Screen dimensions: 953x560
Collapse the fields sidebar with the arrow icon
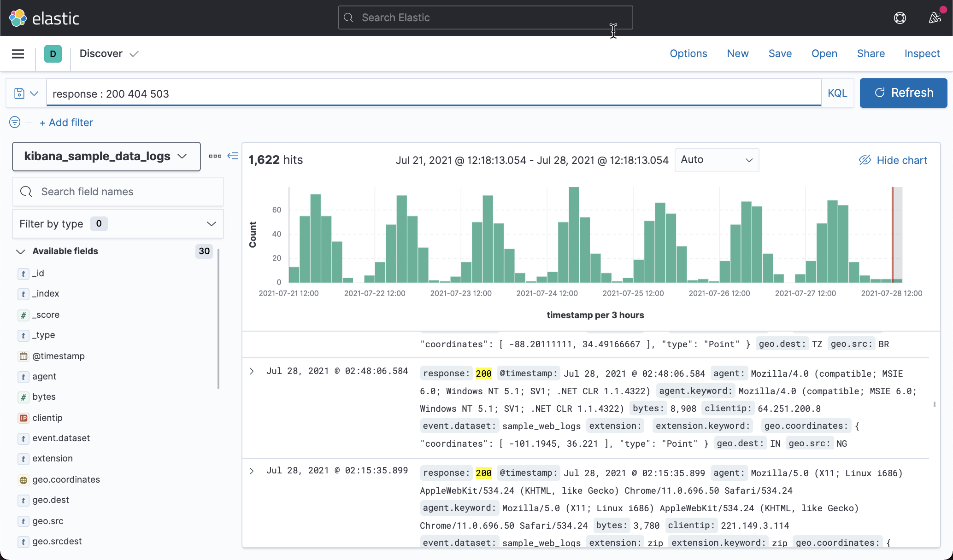coord(233,156)
